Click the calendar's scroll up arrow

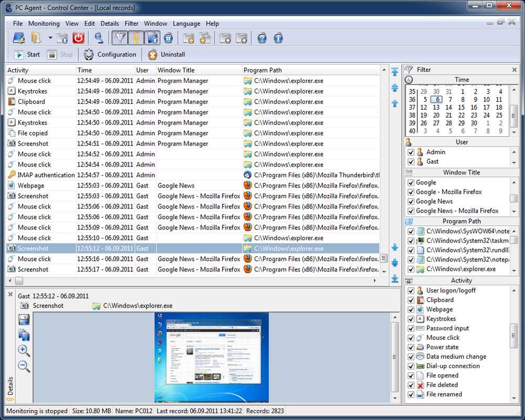click(x=514, y=90)
